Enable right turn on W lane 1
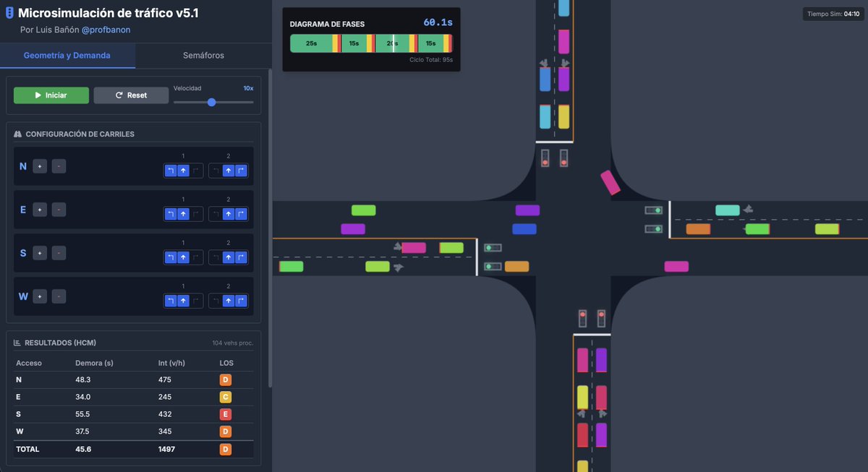This screenshot has height=472, width=868. coord(195,301)
